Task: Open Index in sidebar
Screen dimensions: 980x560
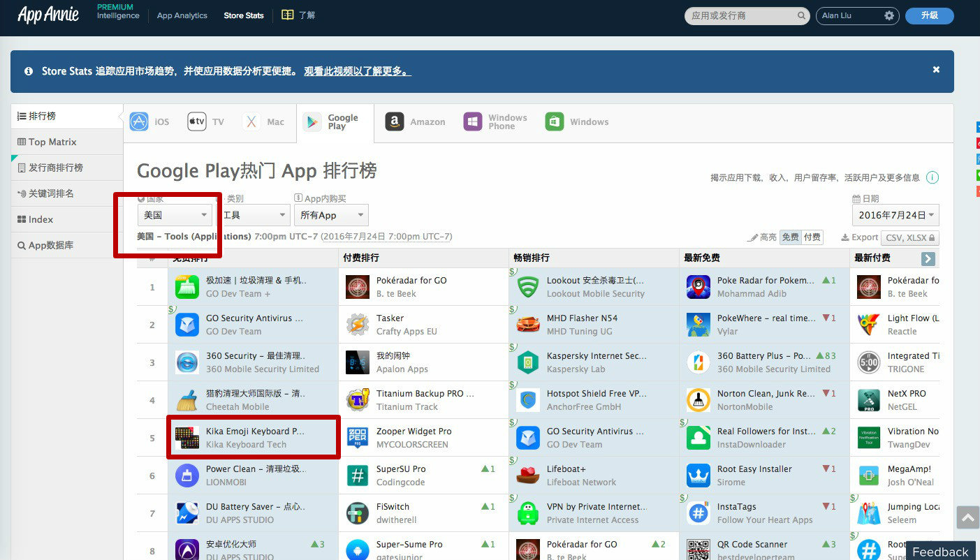Action: coord(67,219)
